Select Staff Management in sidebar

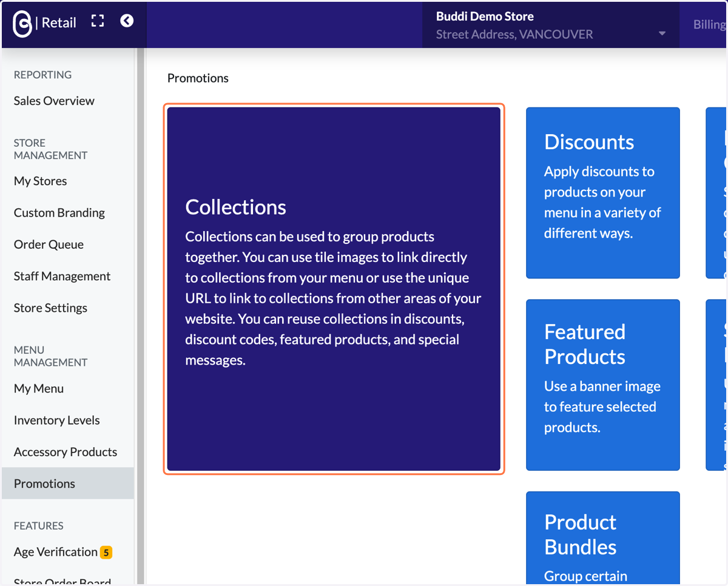click(62, 276)
